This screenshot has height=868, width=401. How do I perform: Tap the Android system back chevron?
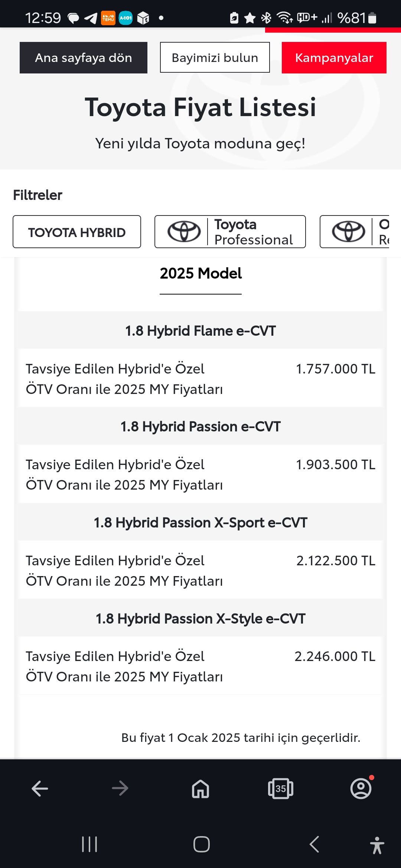(x=314, y=844)
